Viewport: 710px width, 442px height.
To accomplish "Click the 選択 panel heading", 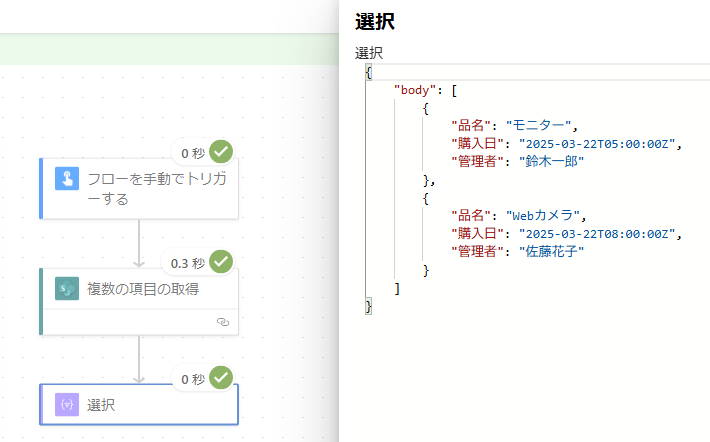I will tap(375, 22).
